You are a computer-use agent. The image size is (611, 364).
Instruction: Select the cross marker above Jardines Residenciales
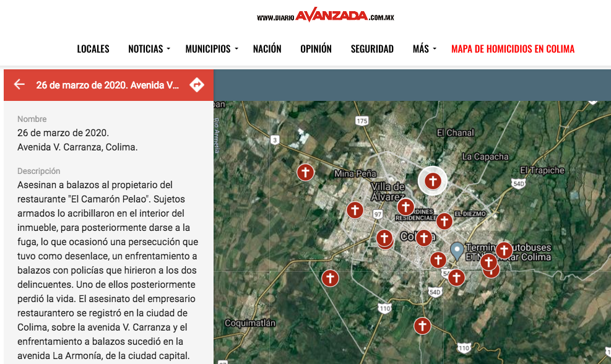(405, 207)
